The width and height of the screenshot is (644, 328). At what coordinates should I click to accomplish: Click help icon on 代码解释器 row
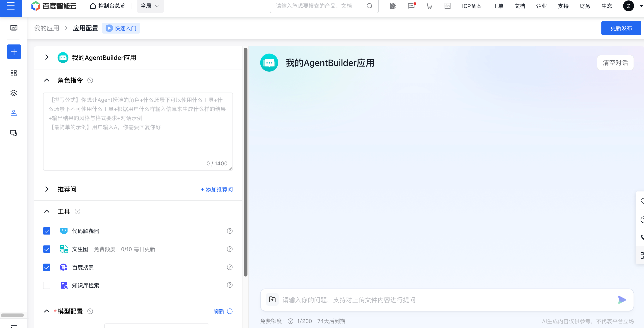pos(230,231)
